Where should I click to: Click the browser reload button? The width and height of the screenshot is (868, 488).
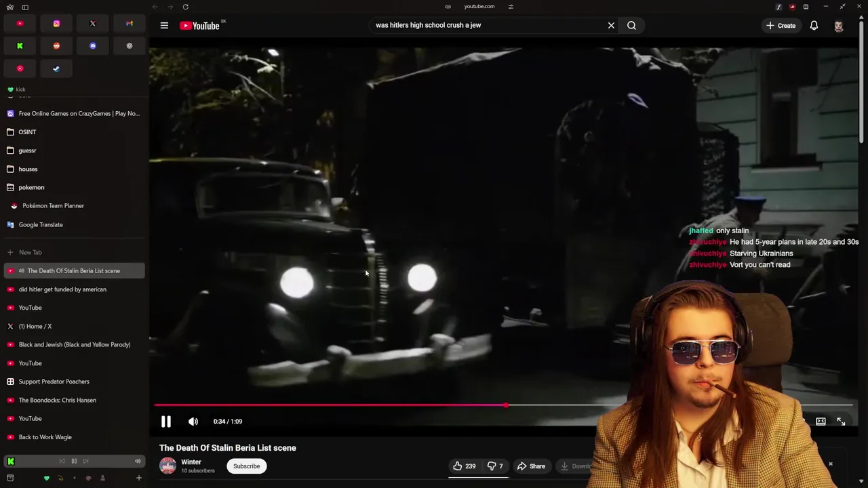pyautogui.click(x=185, y=7)
